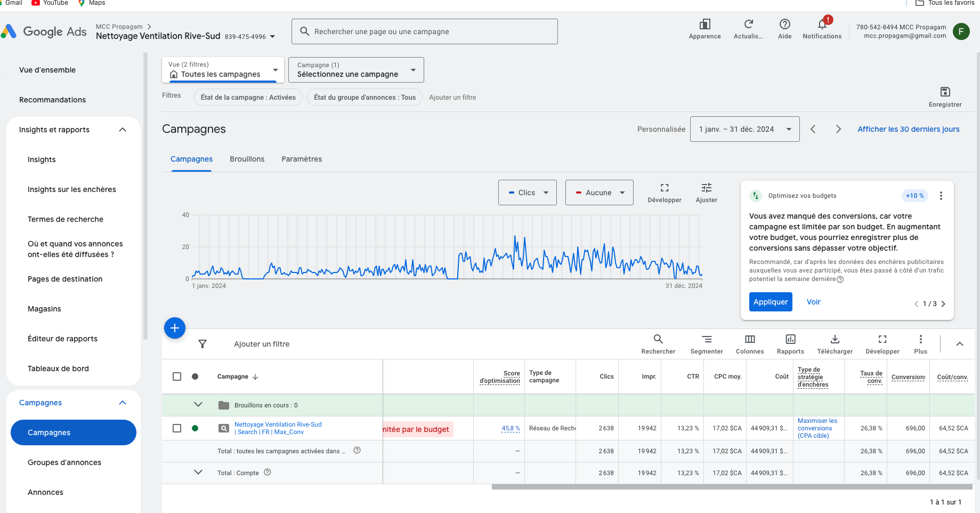Click the chart Ajuster sliders icon
This screenshot has height=513, width=980.
coord(707,188)
